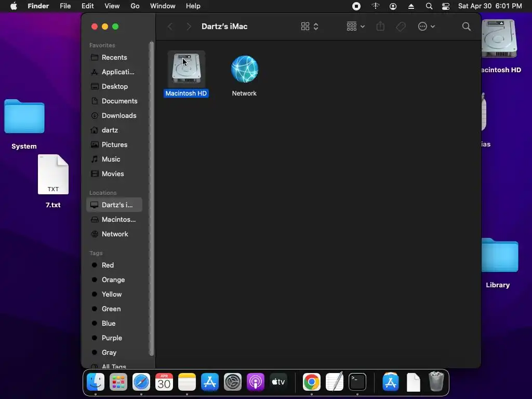Go to Desktop in the sidebar
This screenshot has height=399, width=532.
tap(114, 87)
